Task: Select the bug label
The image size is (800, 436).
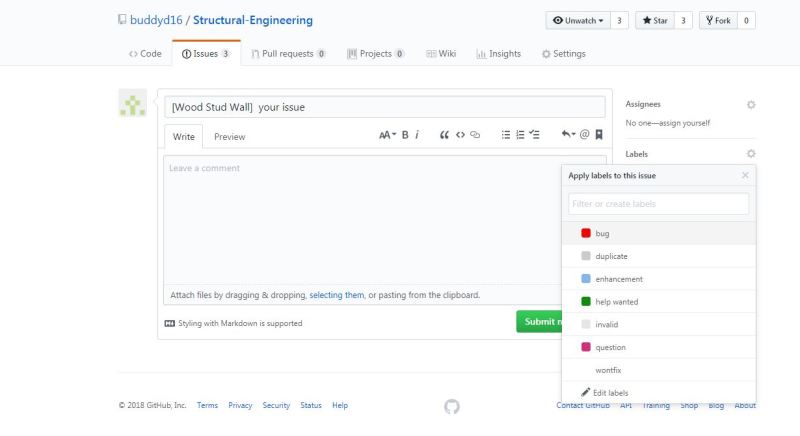Action: click(659, 233)
